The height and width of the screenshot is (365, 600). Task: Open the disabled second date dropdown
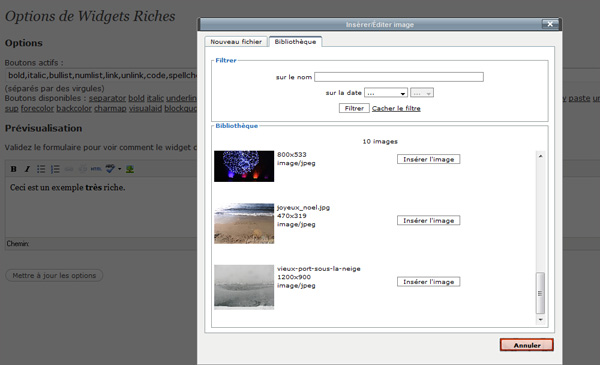pos(422,93)
